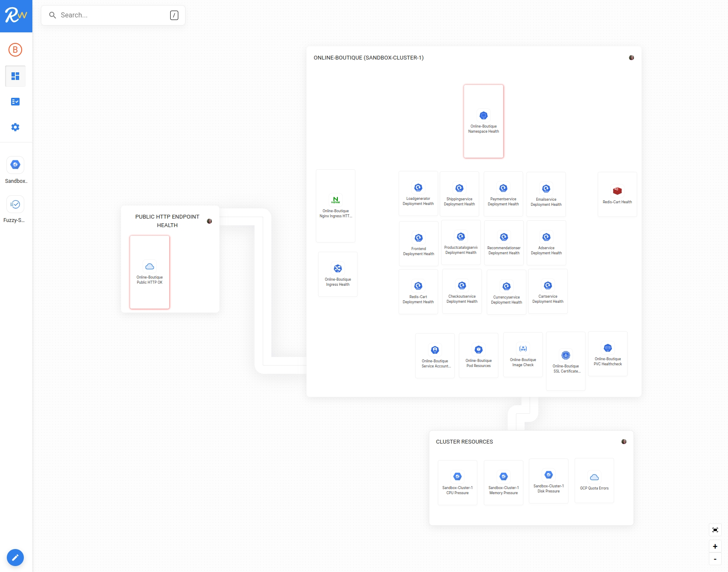
Task: Open the workspace map dashboard icon
Action: click(15, 76)
